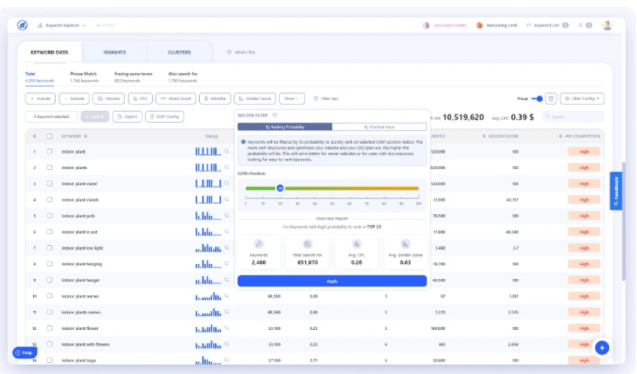Switch to the Clusters tab

tap(179, 52)
